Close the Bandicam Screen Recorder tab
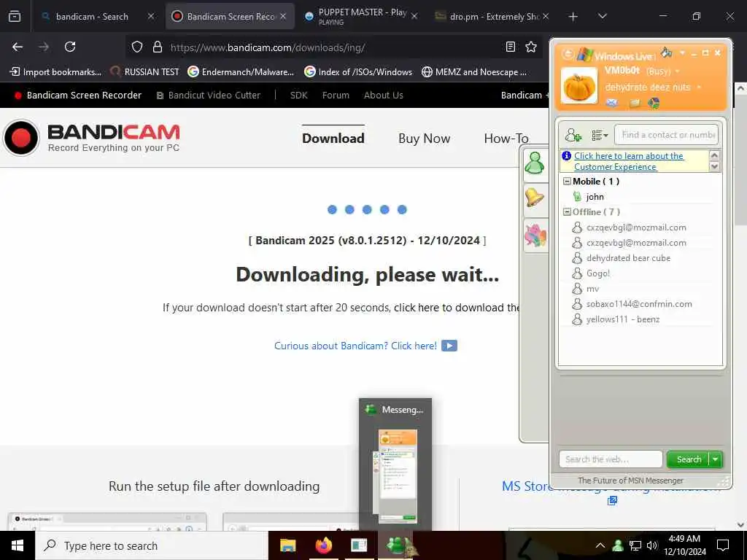 pos(283,16)
